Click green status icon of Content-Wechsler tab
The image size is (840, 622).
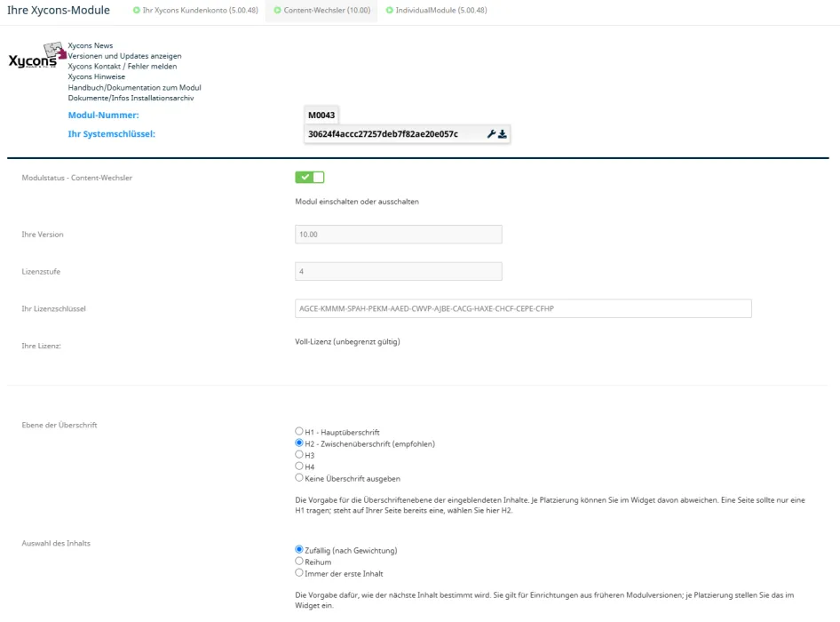(278, 10)
